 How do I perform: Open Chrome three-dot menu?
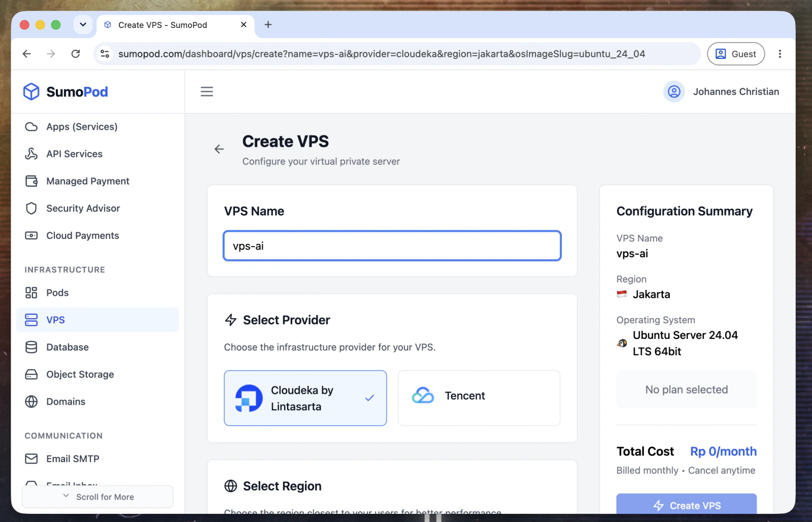pos(780,54)
